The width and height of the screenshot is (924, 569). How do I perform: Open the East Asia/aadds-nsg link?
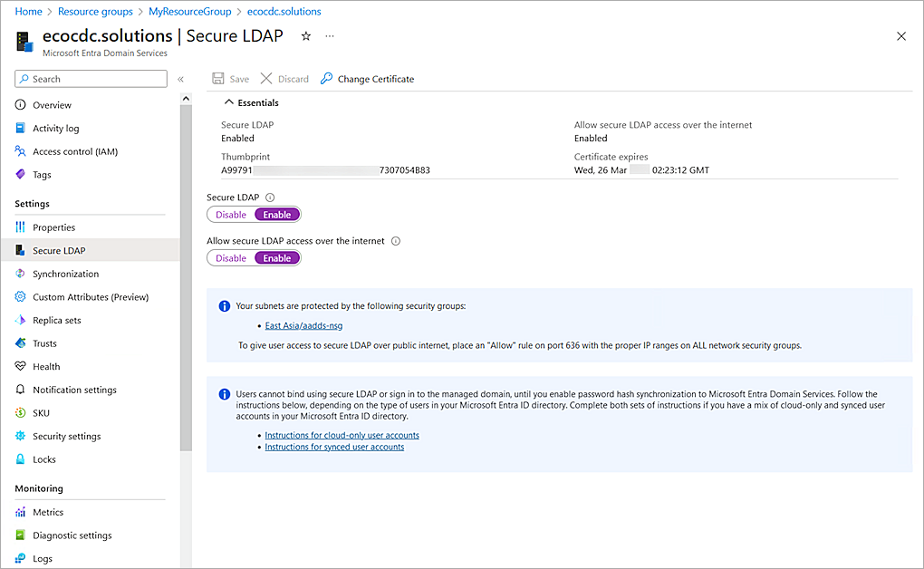[x=303, y=325]
